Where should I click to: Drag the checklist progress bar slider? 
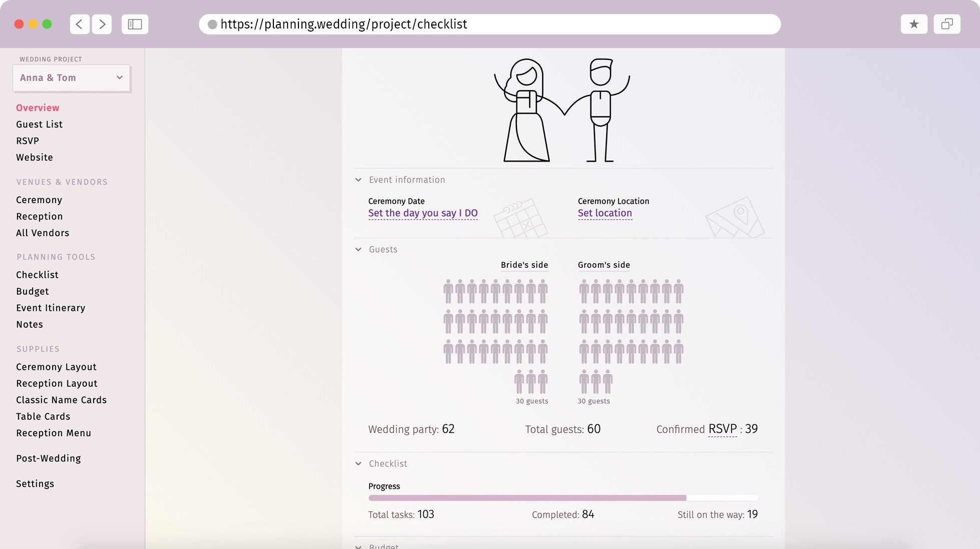[x=686, y=497]
